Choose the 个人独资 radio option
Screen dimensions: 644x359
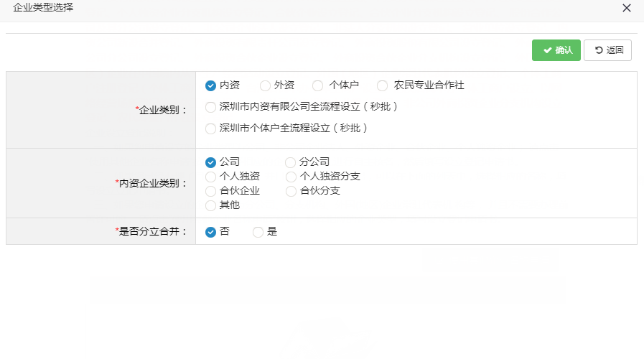pos(211,177)
